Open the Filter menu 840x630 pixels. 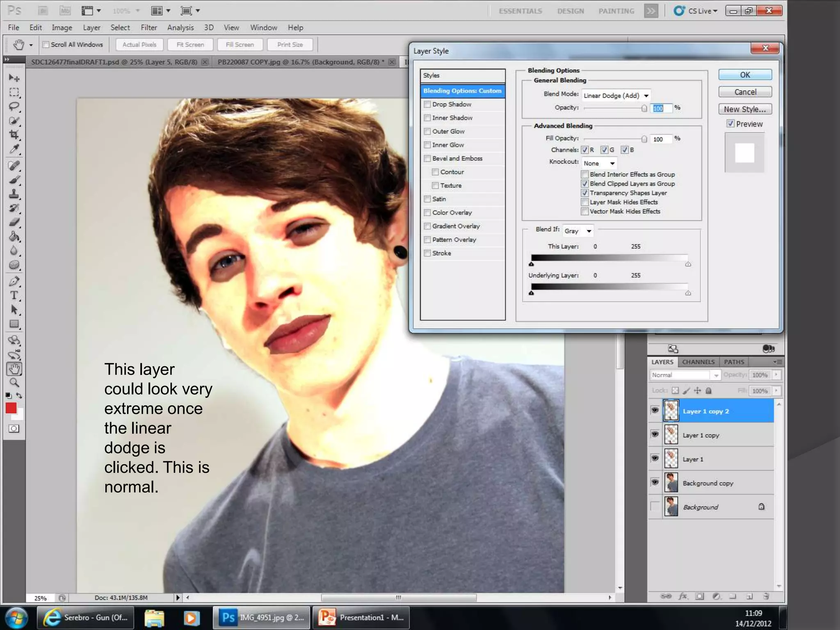[x=148, y=27]
